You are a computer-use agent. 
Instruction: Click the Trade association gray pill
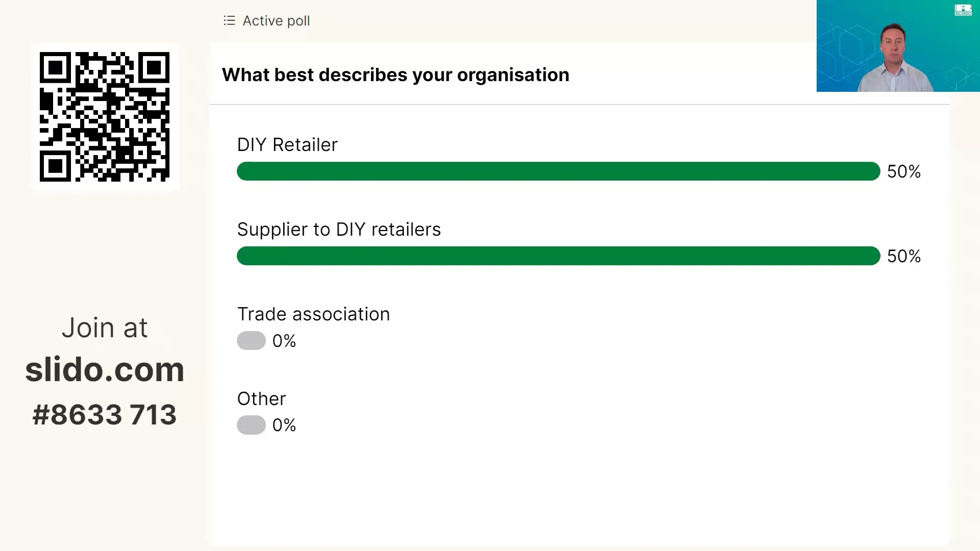point(251,341)
